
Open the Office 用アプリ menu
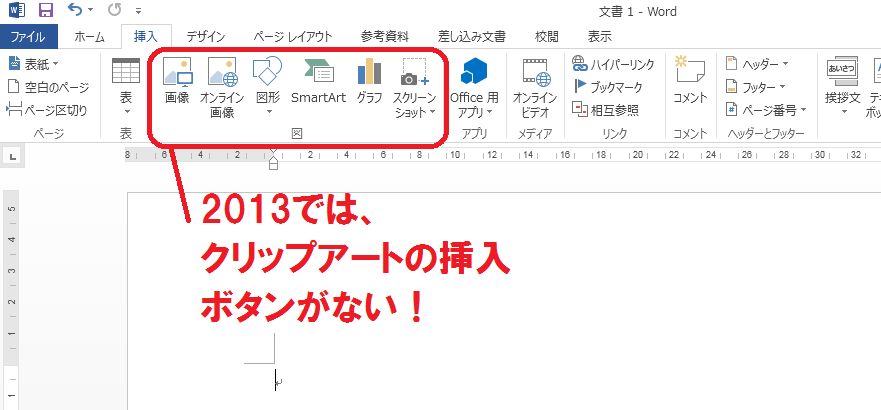(474, 89)
